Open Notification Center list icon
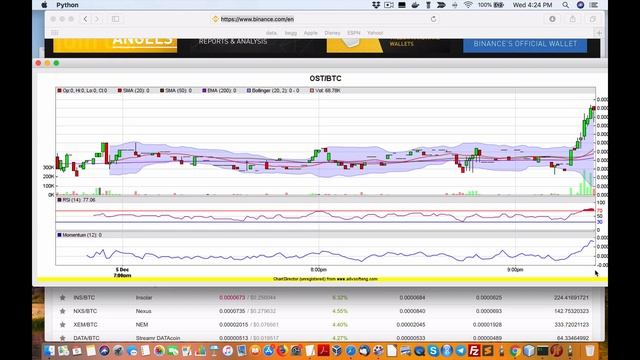Screen dimensions: 640x360 [x=594, y=5]
